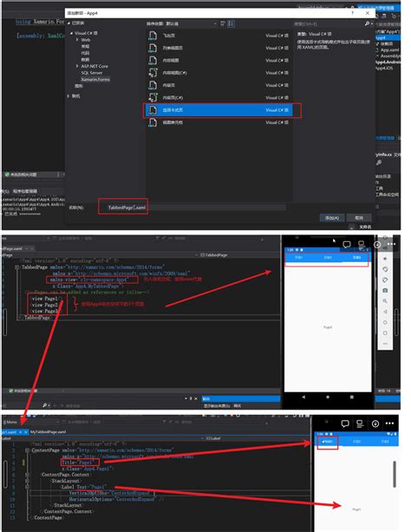Click the chat bubble icon above middle emulator

[x=347, y=244]
